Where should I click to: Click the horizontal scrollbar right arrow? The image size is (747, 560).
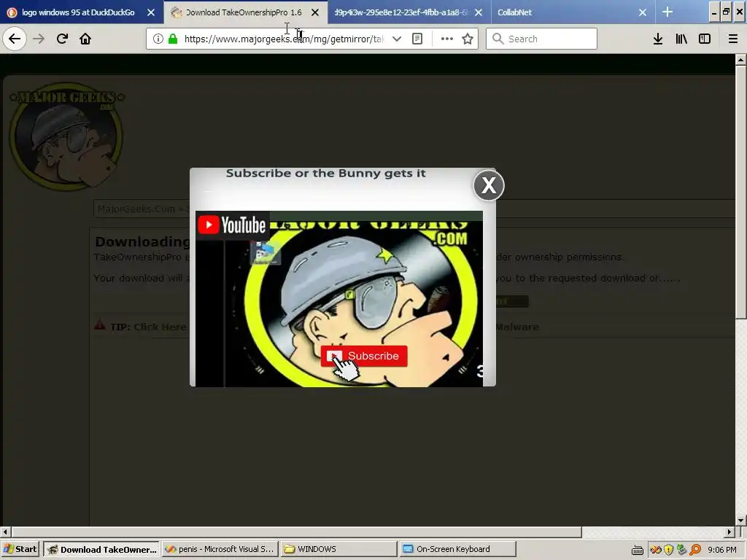[729, 532]
